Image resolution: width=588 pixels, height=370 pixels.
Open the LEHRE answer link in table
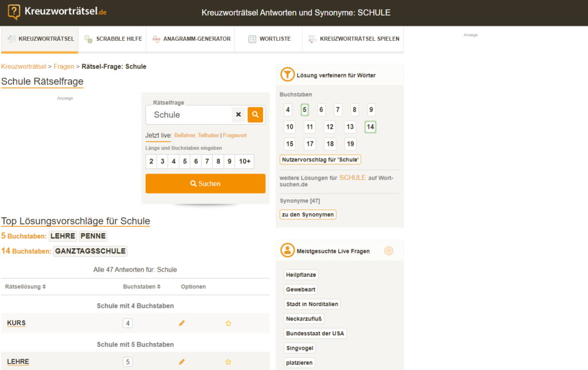[x=18, y=362]
